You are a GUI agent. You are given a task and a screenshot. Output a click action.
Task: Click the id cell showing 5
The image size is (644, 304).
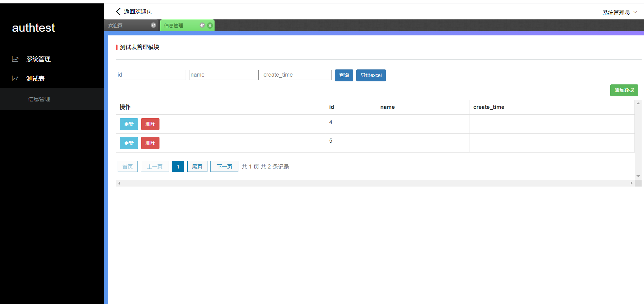coord(351,143)
